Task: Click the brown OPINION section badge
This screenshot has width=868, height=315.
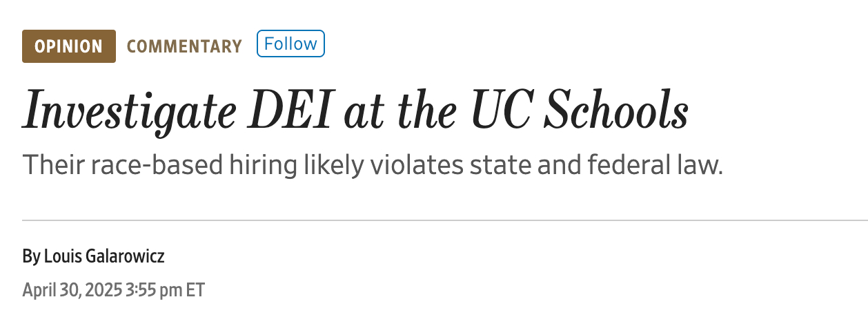Action: pos(68,46)
